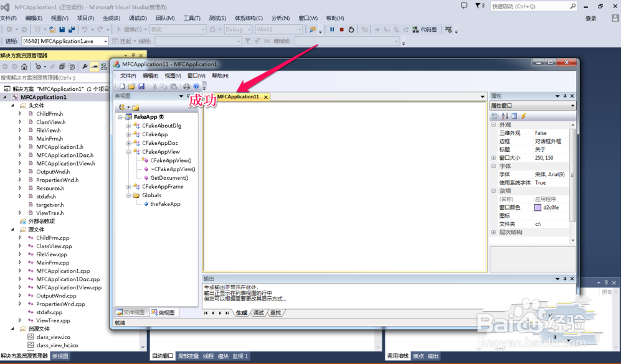Click New document icon in MFCApplication11 toolbar
The image size is (621, 364).
tap(122, 86)
